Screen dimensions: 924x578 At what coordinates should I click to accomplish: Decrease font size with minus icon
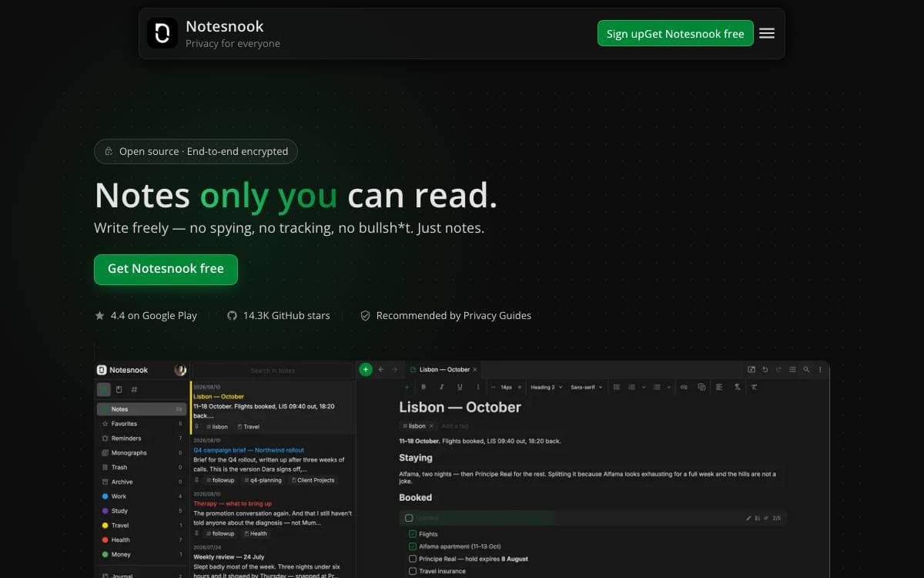tap(493, 387)
